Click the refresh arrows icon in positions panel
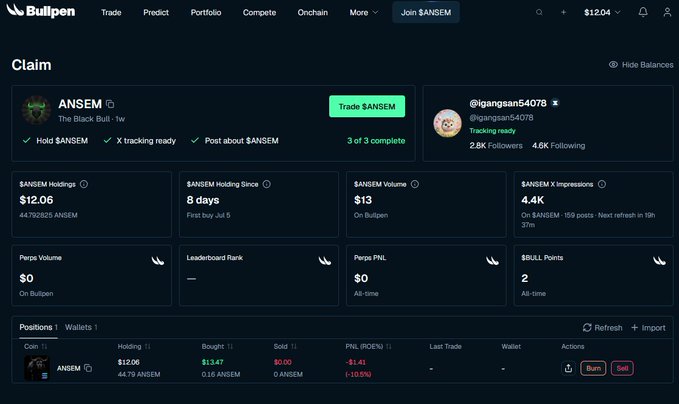Screen dimensions: 679x404 pos(587,328)
